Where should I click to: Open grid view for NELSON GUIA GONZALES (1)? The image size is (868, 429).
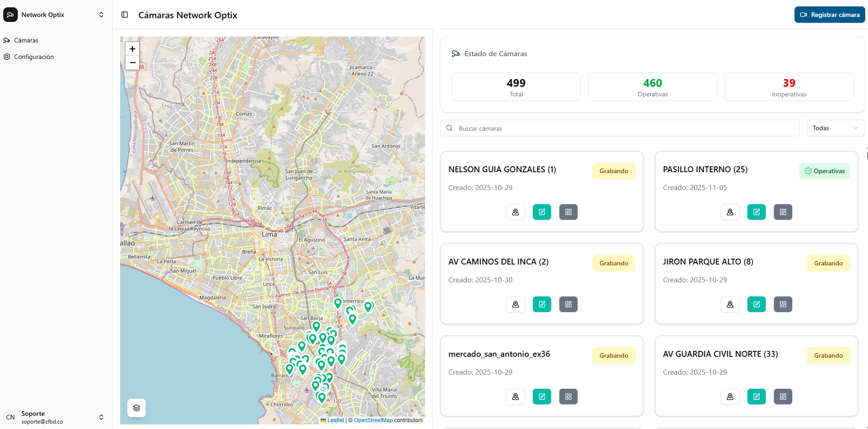568,212
